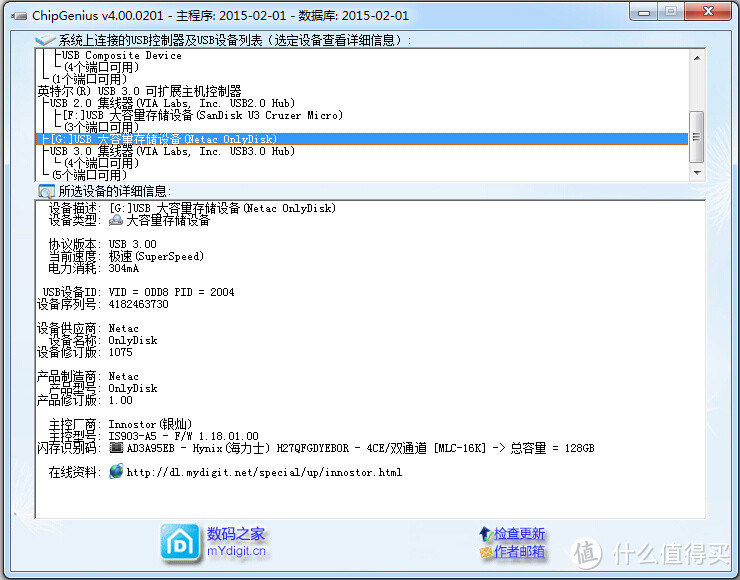The height and width of the screenshot is (580, 740).
Task: Select the VIA Labs USB2.0 Hub entry
Action: coord(172,103)
